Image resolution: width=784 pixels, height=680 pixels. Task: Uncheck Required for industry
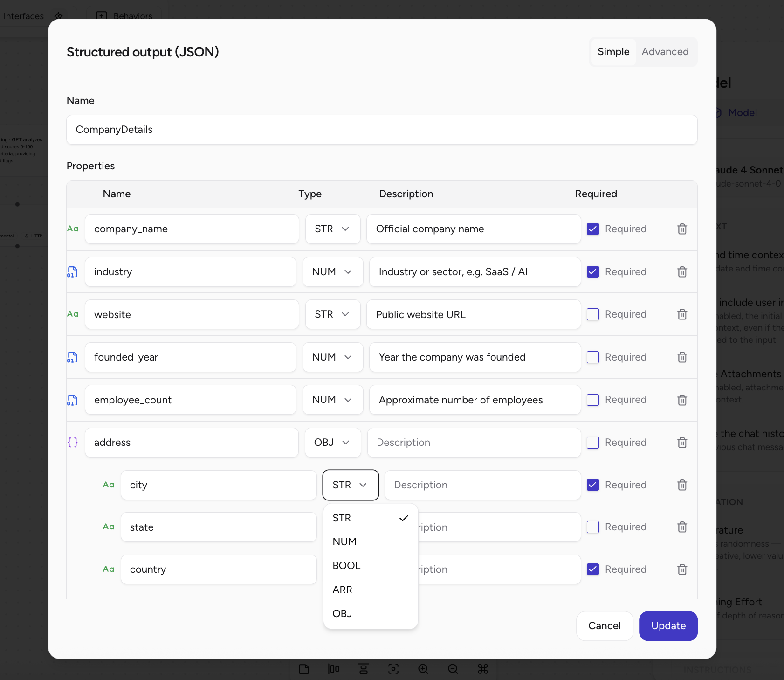[593, 272]
